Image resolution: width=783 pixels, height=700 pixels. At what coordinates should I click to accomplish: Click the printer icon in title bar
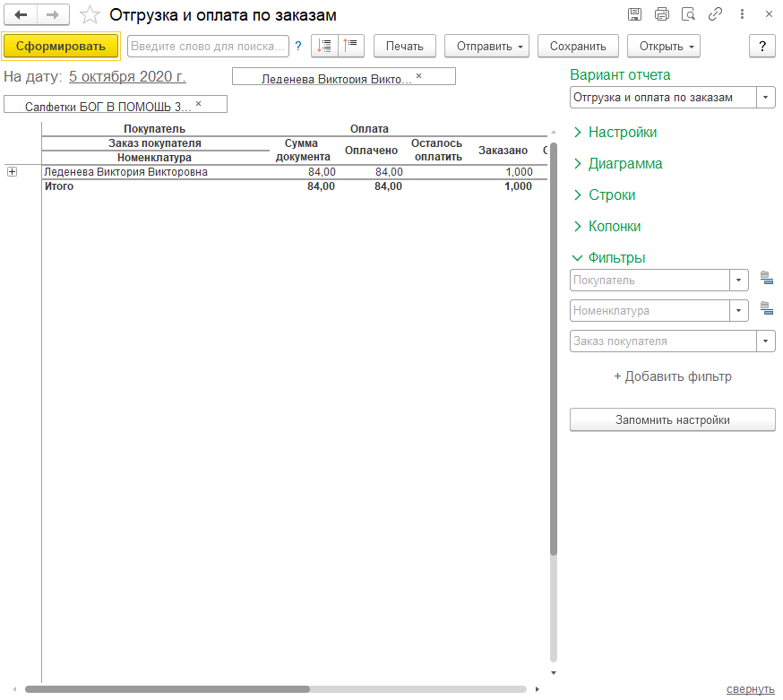click(x=662, y=14)
